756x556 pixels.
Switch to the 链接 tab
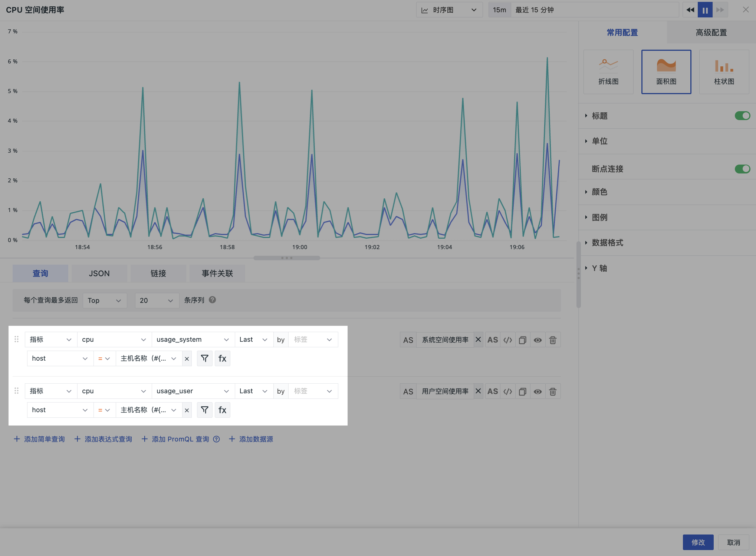158,273
